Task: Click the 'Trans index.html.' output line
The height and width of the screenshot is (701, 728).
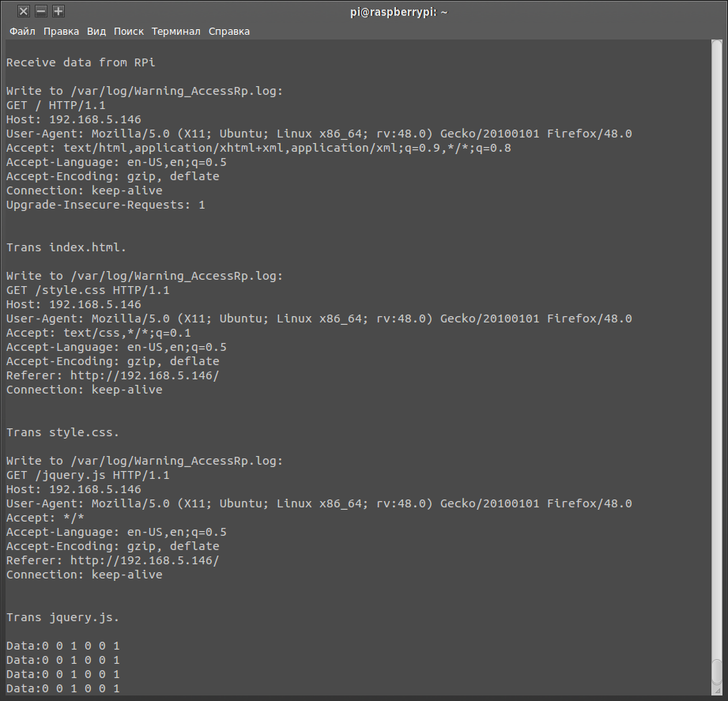Action: pyautogui.click(x=66, y=247)
